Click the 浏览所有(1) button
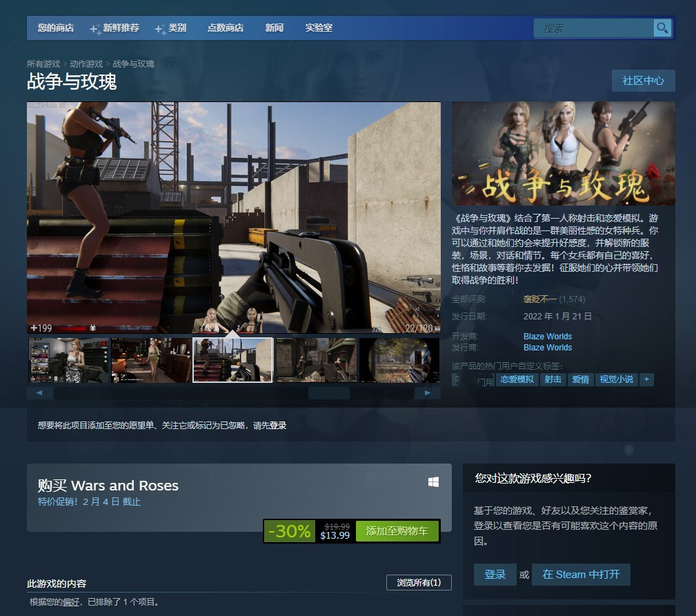The height and width of the screenshot is (616, 696). [x=419, y=582]
